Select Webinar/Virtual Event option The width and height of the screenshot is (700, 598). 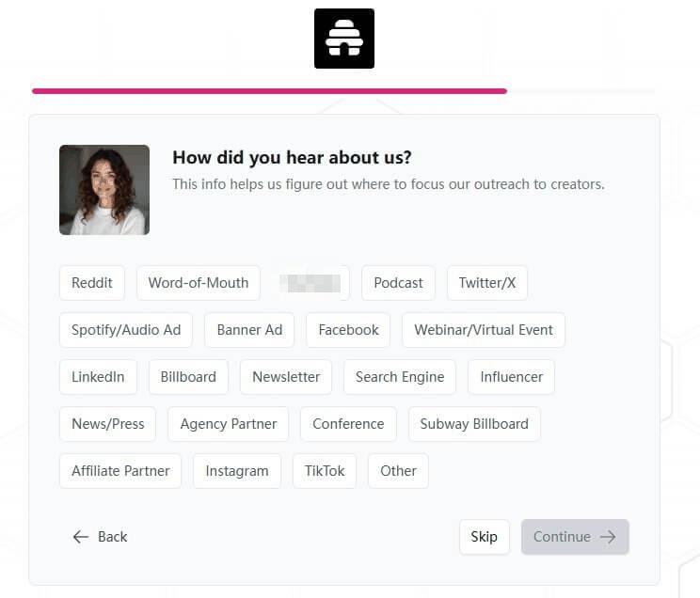(484, 330)
